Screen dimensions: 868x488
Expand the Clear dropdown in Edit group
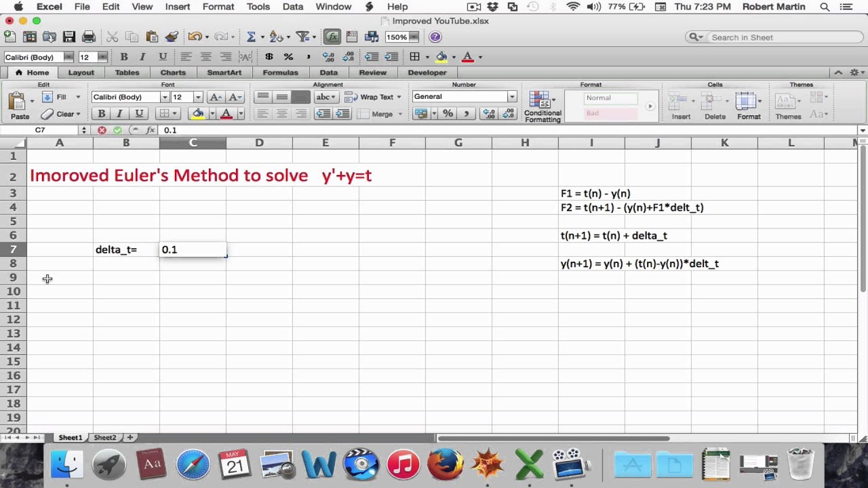click(77, 114)
